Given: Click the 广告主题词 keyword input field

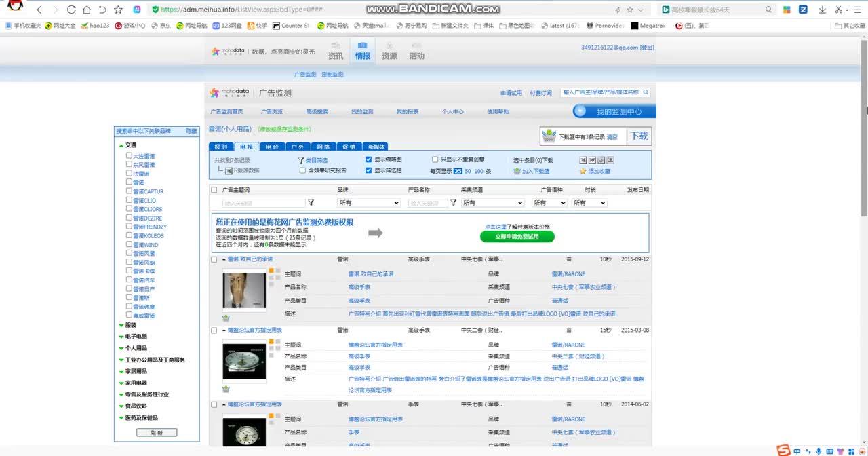Looking at the screenshot, I should (x=264, y=203).
